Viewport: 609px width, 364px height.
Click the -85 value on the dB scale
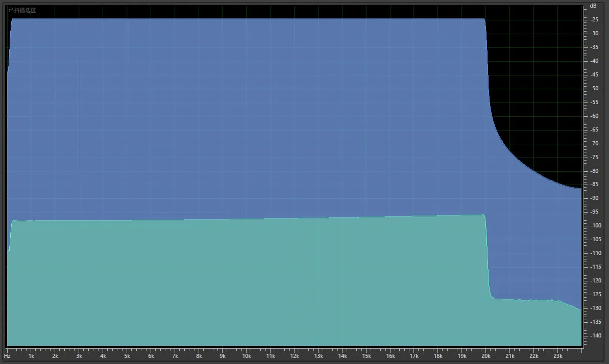(594, 185)
